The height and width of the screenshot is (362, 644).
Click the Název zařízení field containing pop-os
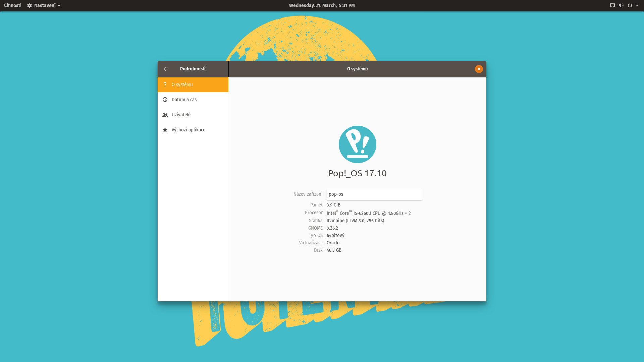tap(374, 194)
